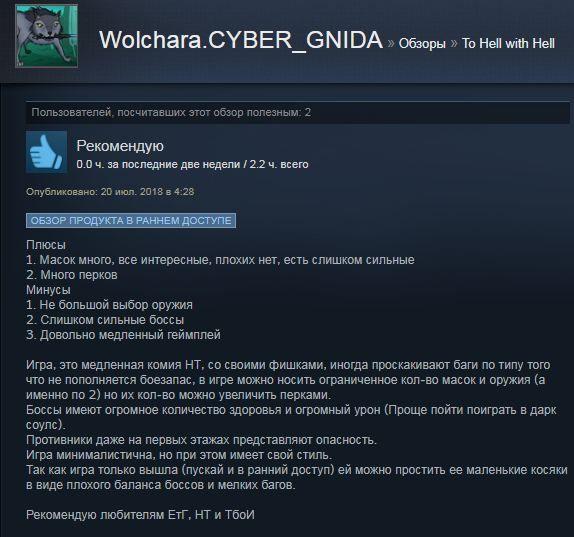This screenshot has width=574, height=537.
Task: Click the ОБЗОР ПРОДУКТА В РАННЕМ ДОСТУПЕ badge
Action: [x=131, y=220]
